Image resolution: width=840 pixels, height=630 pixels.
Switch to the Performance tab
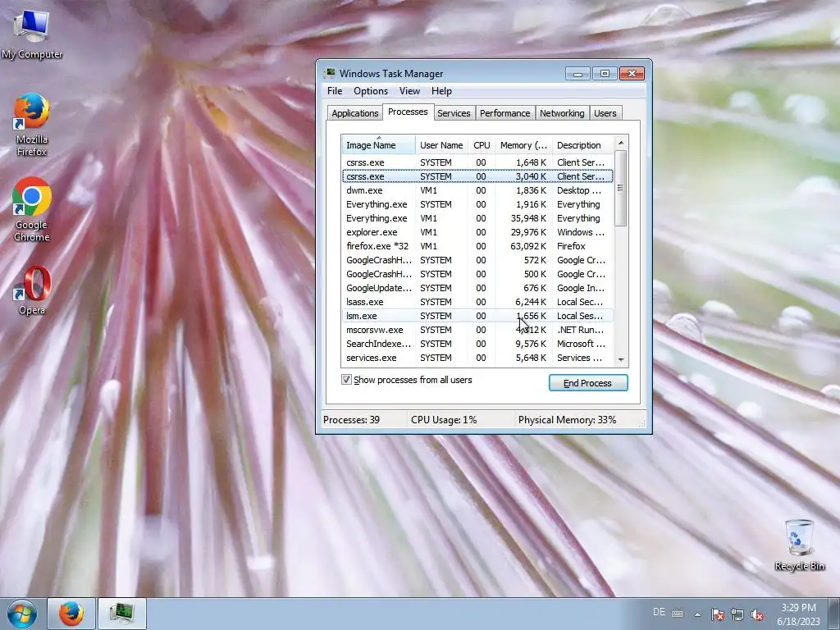coord(504,113)
